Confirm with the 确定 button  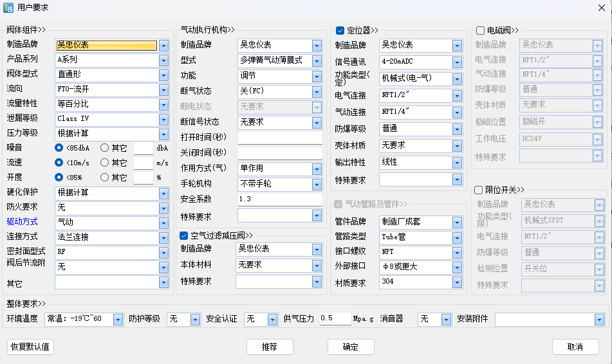(351, 347)
